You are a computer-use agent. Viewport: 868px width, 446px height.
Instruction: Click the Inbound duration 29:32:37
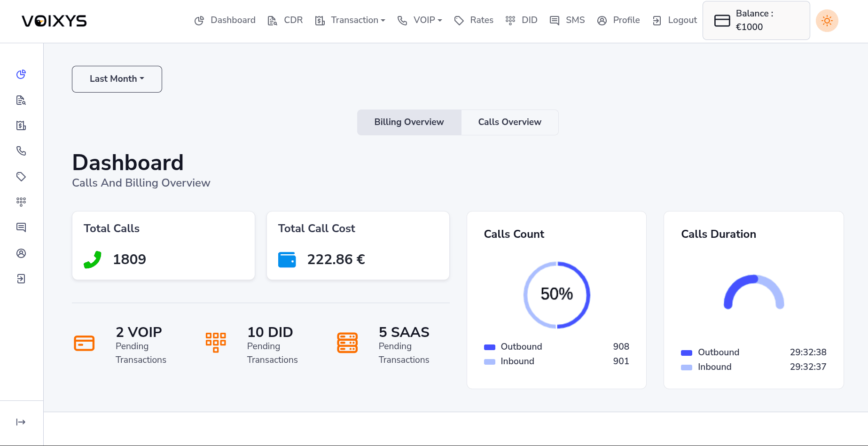(808, 367)
